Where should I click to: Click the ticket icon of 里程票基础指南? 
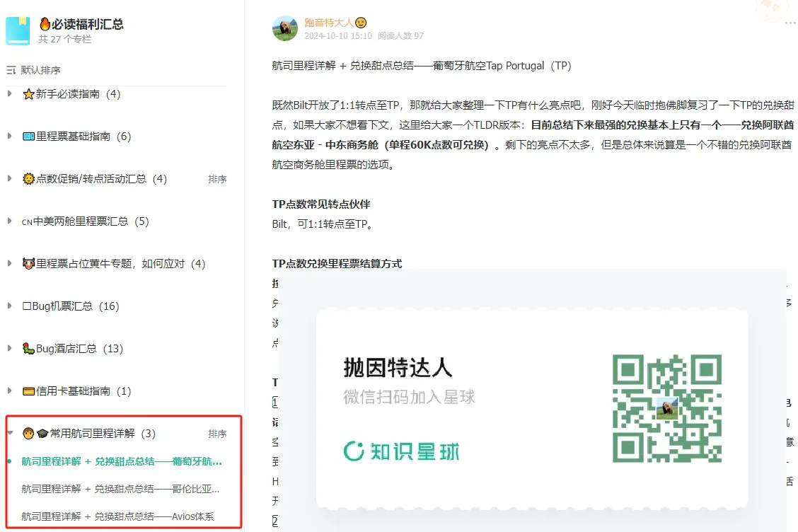28,137
